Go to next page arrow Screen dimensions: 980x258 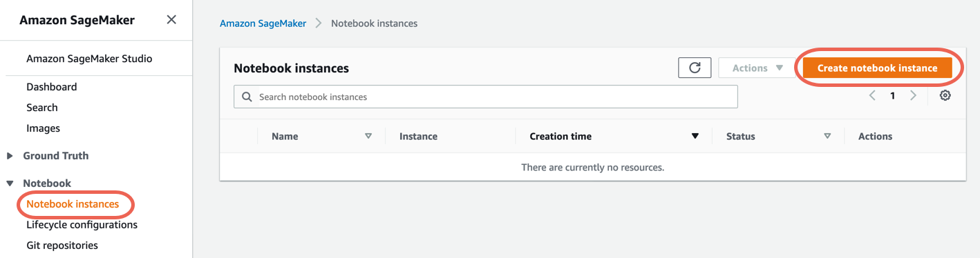tap(913, 96)
